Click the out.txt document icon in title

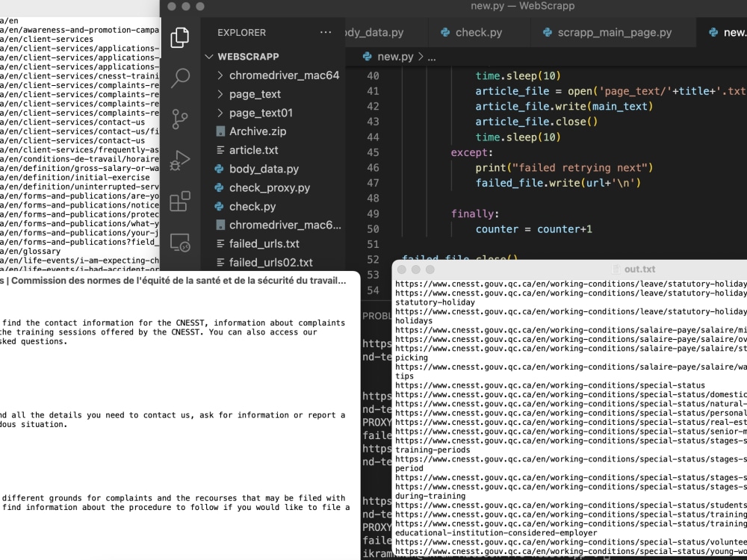pyautogui.click(x=616, y=270)
